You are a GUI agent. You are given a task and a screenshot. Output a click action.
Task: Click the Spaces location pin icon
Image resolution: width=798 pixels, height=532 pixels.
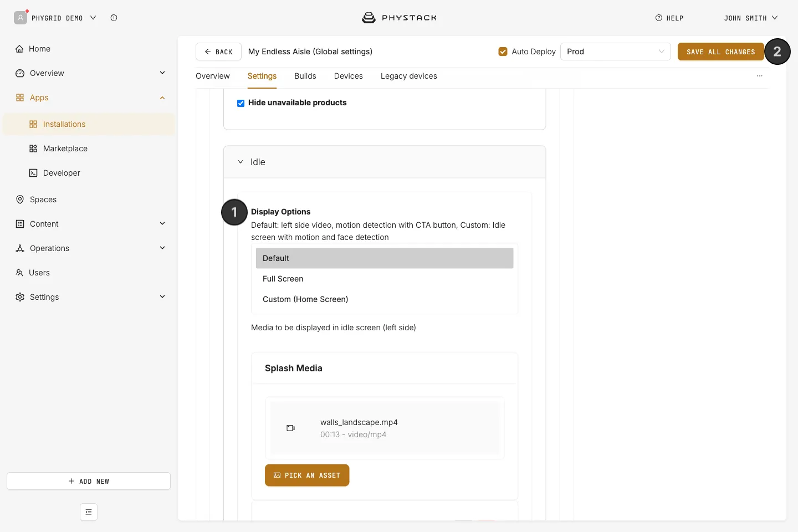tap(20, 199)
